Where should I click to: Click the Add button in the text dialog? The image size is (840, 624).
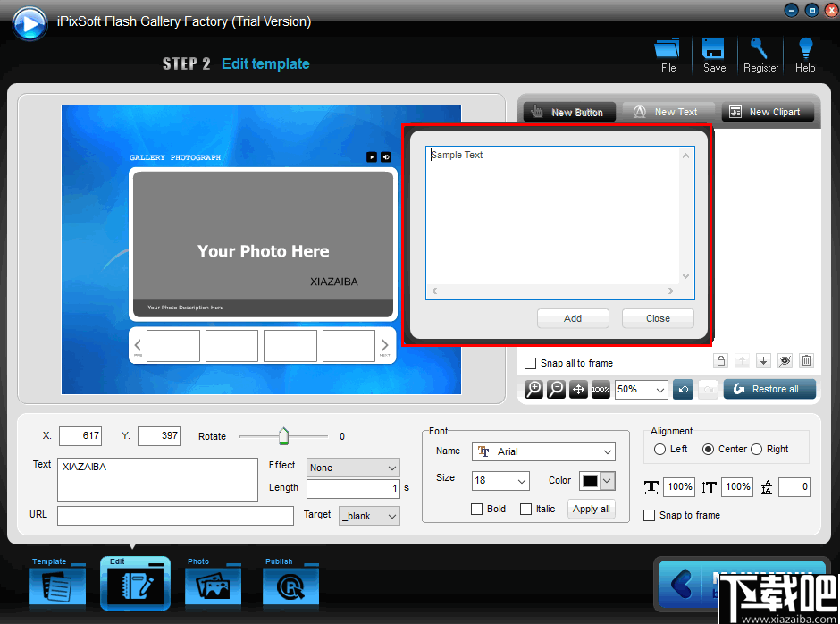point(573,318)
